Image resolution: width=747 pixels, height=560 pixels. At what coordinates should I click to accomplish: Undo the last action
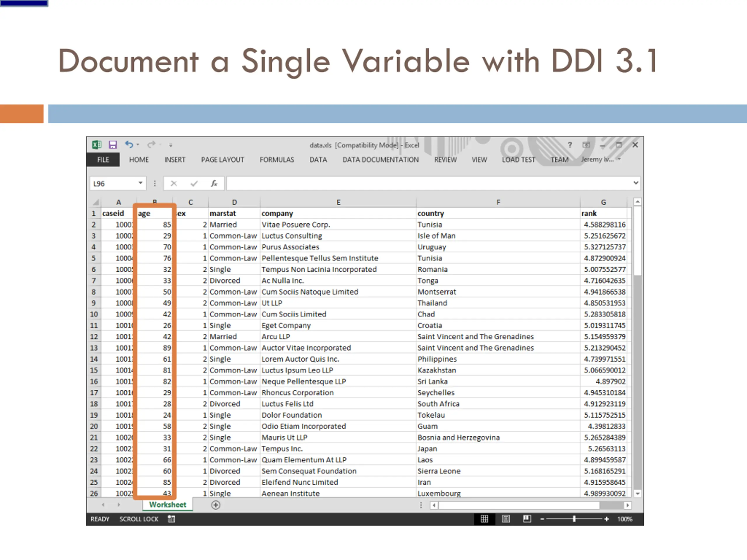129,144
